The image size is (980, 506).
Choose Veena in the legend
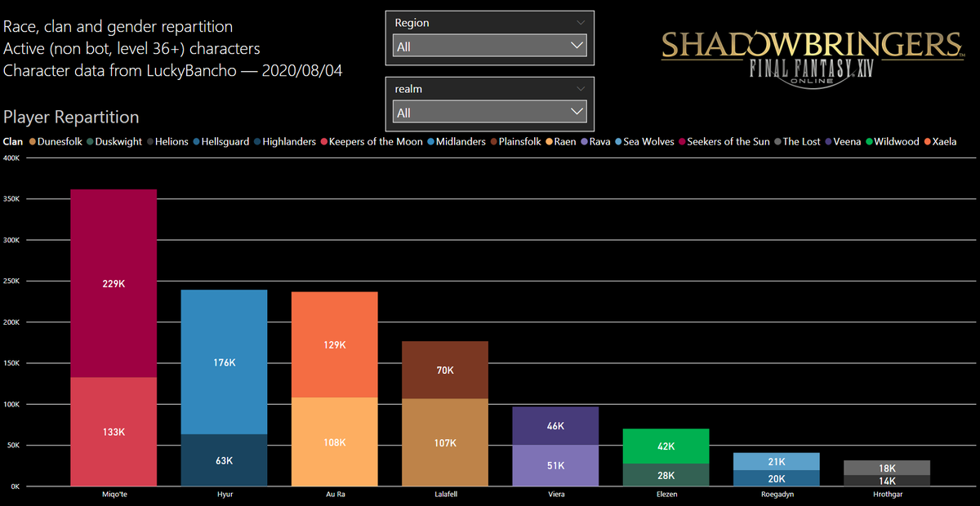point(842,142)
